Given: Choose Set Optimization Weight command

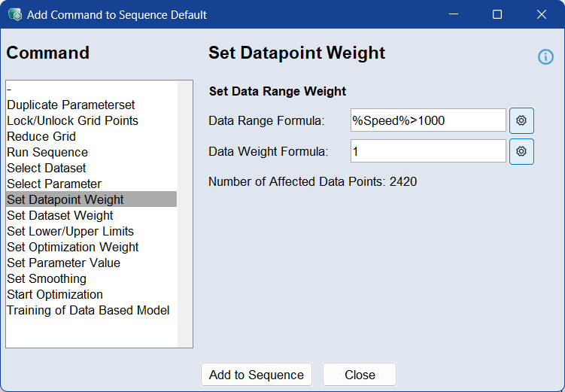Looking at the screenshot, I should point(73,247).
